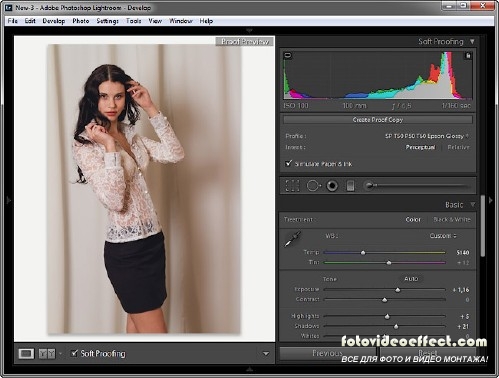499x378 pixels.
Task: Uncheck the Soft Proofing checkbox
Action: coord(74,353)
